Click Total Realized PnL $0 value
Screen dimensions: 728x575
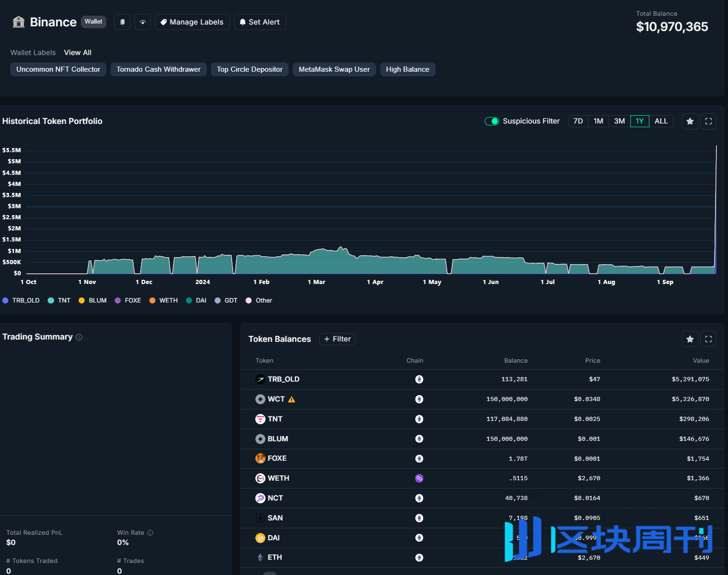(x=11, y=543)
